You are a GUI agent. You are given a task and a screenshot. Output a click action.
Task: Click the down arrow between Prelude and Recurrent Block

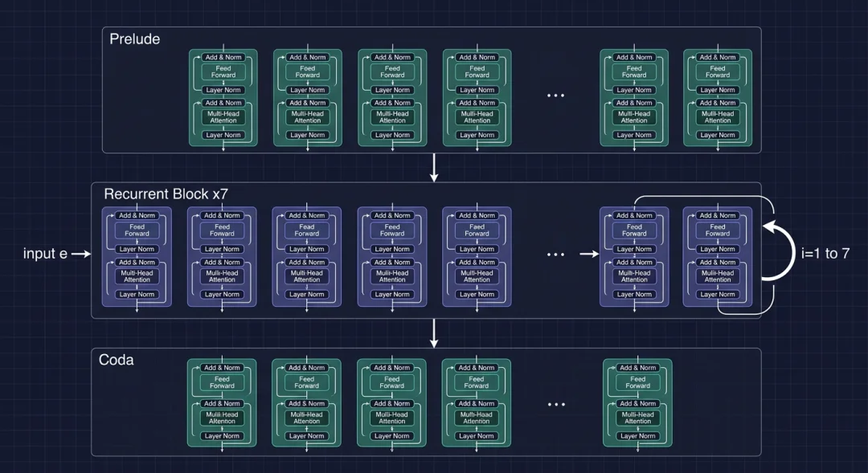[434, 166]
